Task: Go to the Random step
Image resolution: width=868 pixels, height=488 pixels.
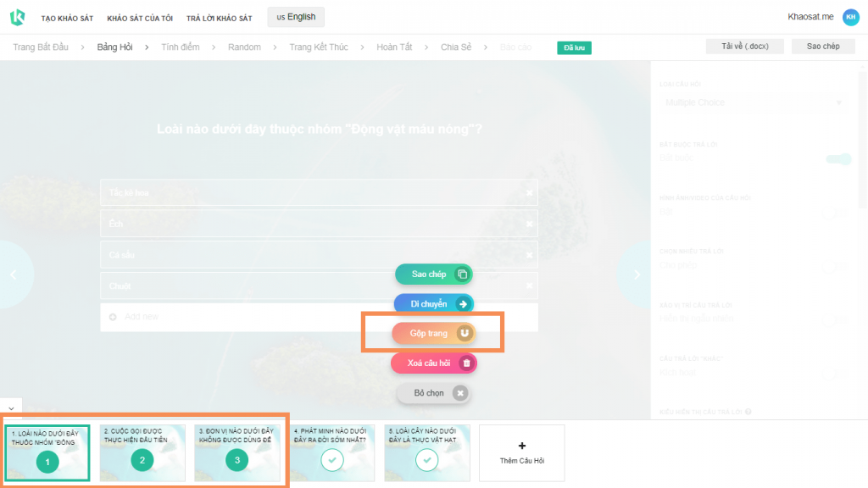Action: [244, 47]
